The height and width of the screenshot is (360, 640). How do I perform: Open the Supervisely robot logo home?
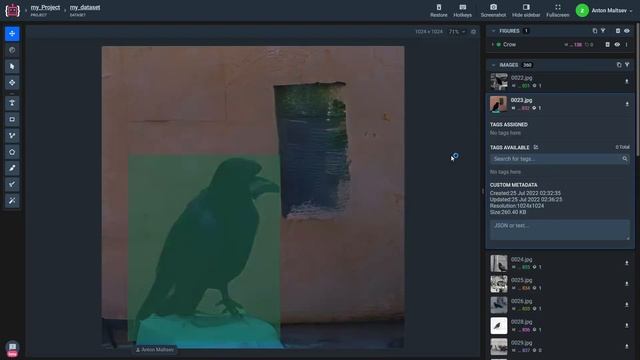pyautogui.click(x=12, y=10)
